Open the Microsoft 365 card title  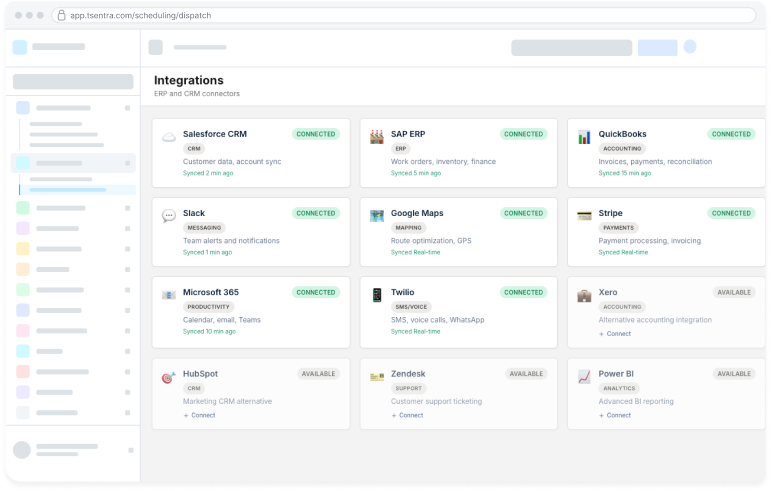tap(211, 292)
